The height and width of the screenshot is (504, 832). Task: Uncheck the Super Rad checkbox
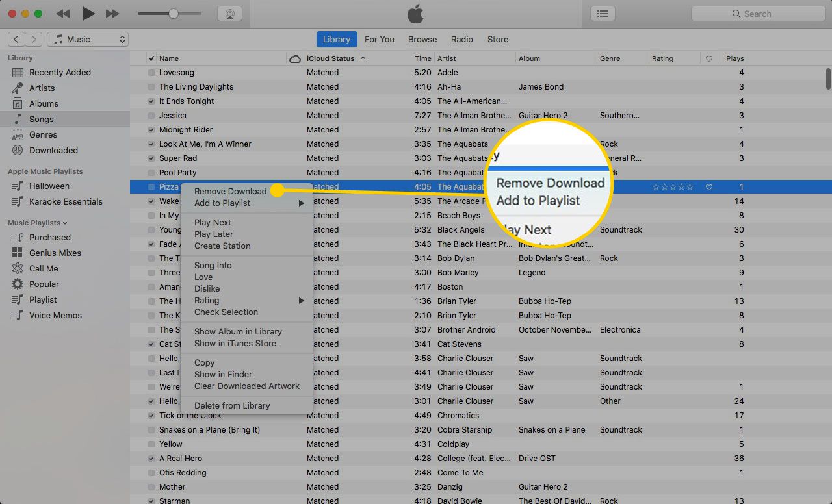151,158
